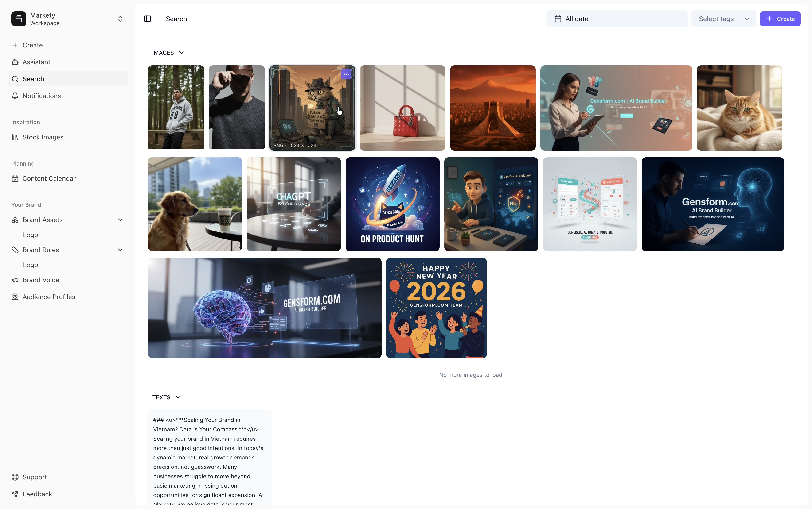Screen dimensions: 812x509
Task: Open Happy New Year 2026 thumbnail
Action: click(x=436, y=308)
